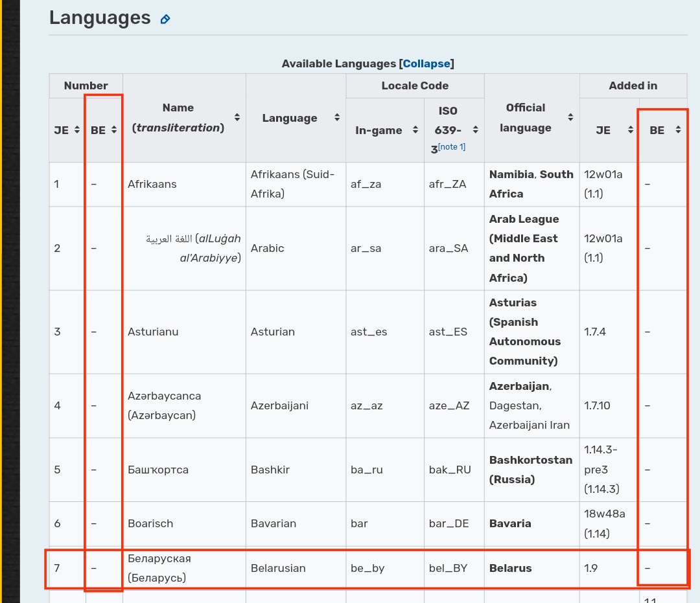Sort by Official language column
Viewport: 700px width, 603px height.
(x=570, y=118)
